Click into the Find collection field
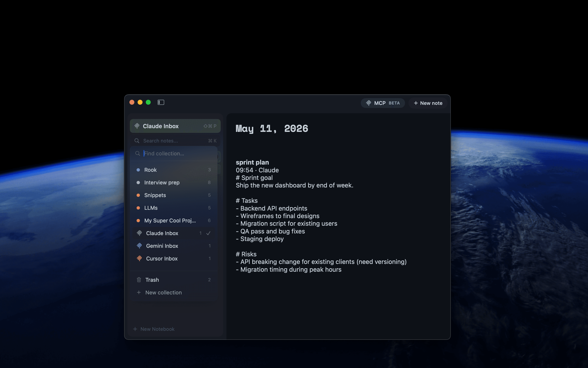The height and width of the screenshot is (368, 588). pyautogui.click(x=174, y=153)
